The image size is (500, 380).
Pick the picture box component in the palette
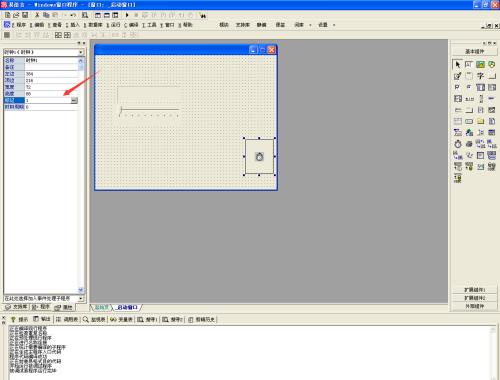[480, 64]
